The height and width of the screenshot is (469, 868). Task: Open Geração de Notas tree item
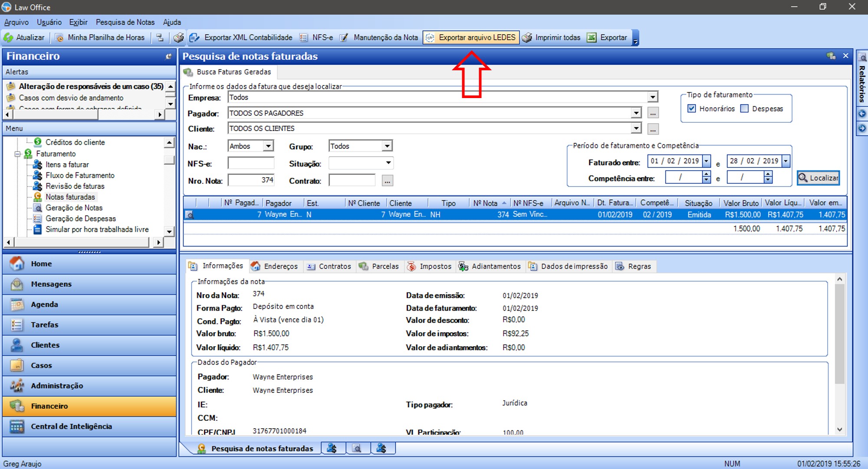[74, 208]
